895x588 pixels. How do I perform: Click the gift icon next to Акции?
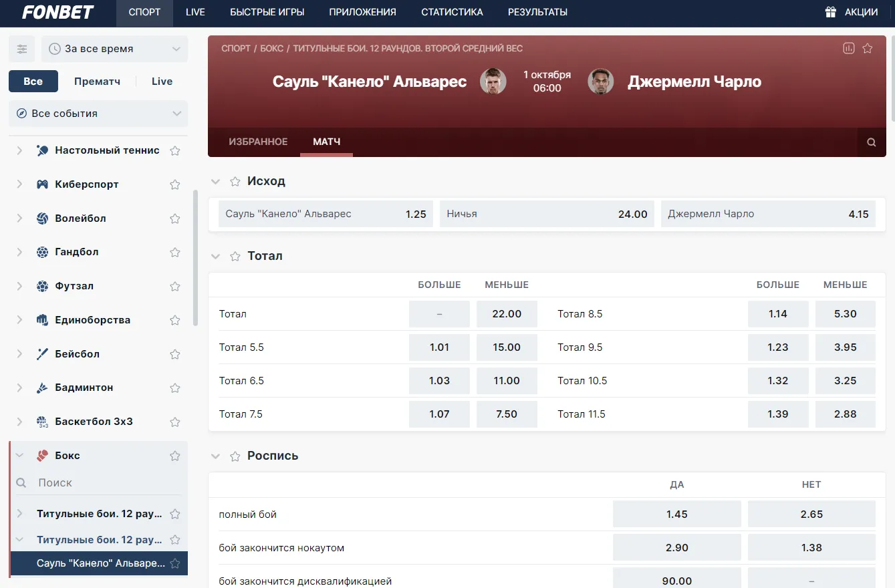tap(831, 12)
